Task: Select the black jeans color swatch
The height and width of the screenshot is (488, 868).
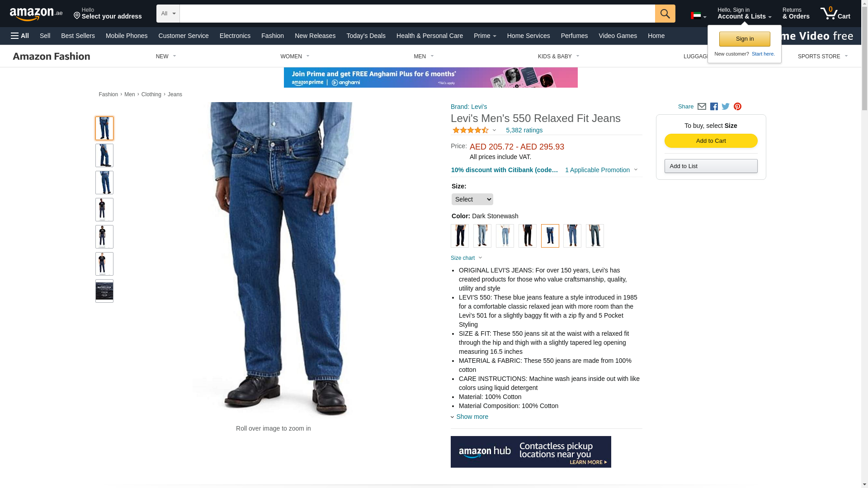Action: pyautogui.click(x=527, y=236)
